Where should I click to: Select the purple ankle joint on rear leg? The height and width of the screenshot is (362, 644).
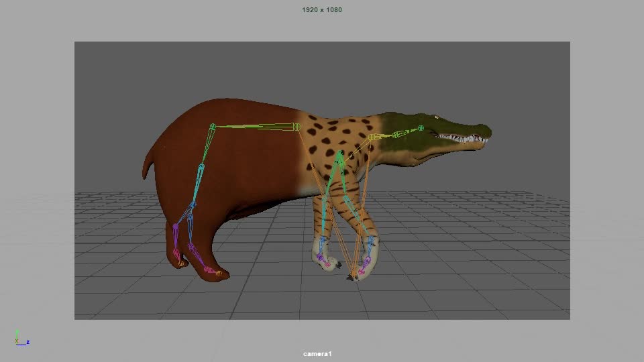[x=176, y=227]
